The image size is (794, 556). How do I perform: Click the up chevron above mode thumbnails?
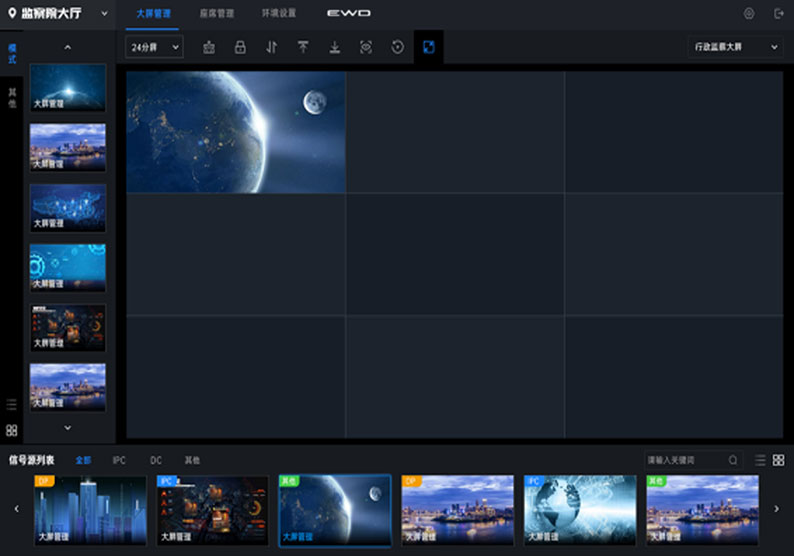click(x=67, y=47)
